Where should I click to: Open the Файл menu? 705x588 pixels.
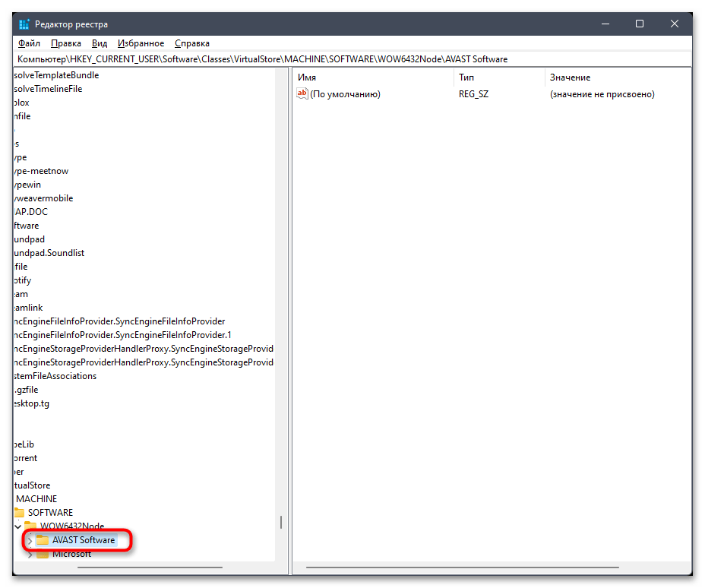tap(29, 43)
